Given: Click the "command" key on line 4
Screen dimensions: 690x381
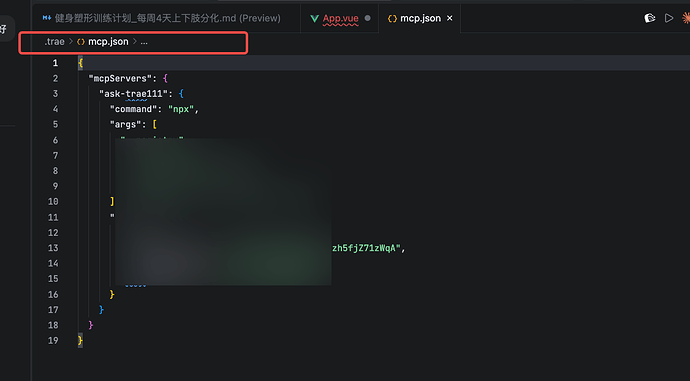Looking at the screenshot, I should pos(134,109).
